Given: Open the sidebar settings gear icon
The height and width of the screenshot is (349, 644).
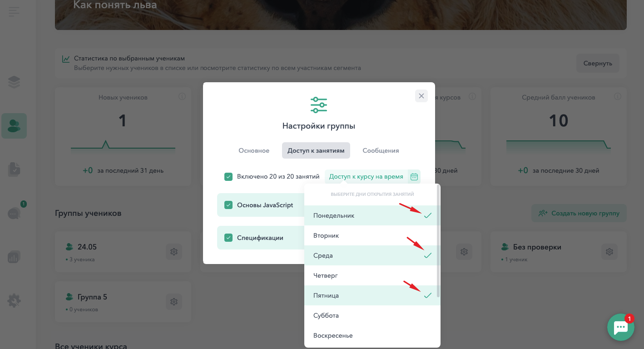Looking at the screenshot, I should (x=14, y=300).
